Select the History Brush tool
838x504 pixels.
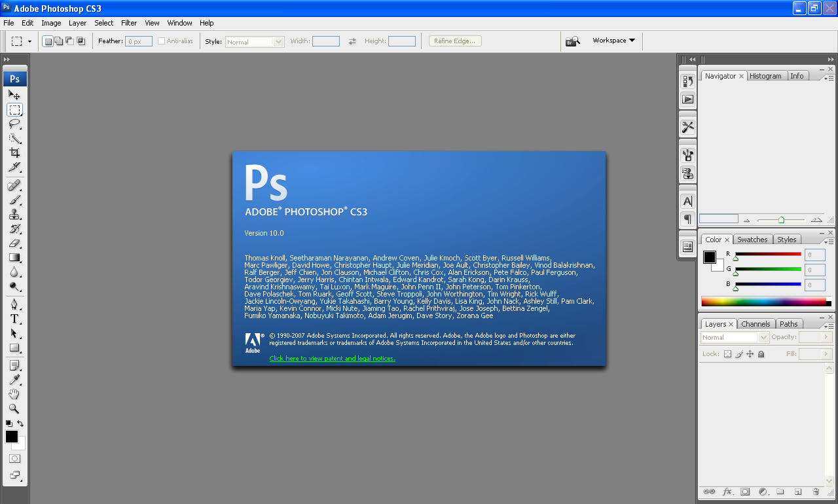pyautogui.click(x=14, y=229)
